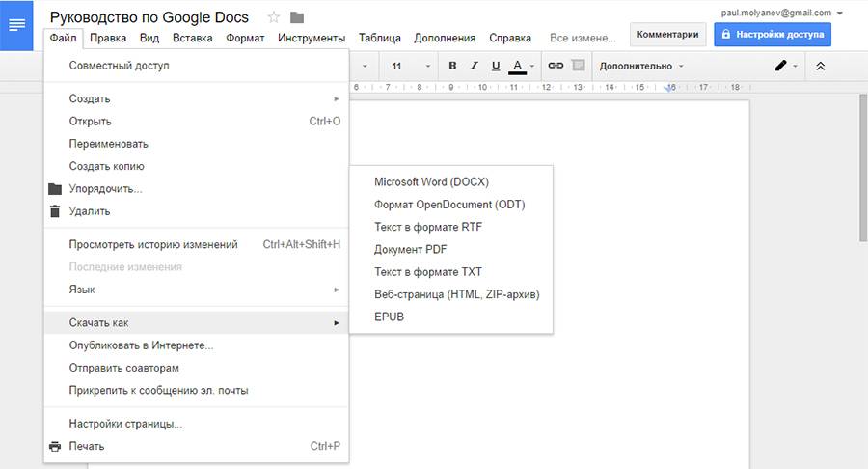The image size is (868, 469).
Task: Toggle bold formatting
Action: coord(452,66)
